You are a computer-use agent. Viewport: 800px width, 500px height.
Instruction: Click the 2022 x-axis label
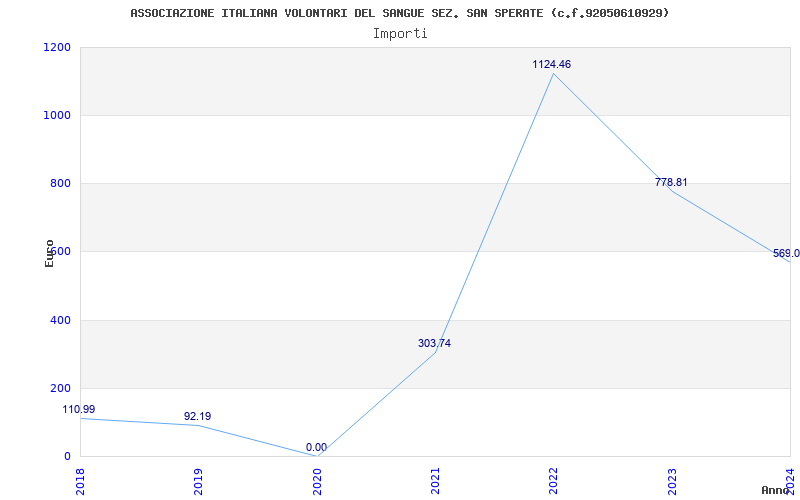(554, 482)
